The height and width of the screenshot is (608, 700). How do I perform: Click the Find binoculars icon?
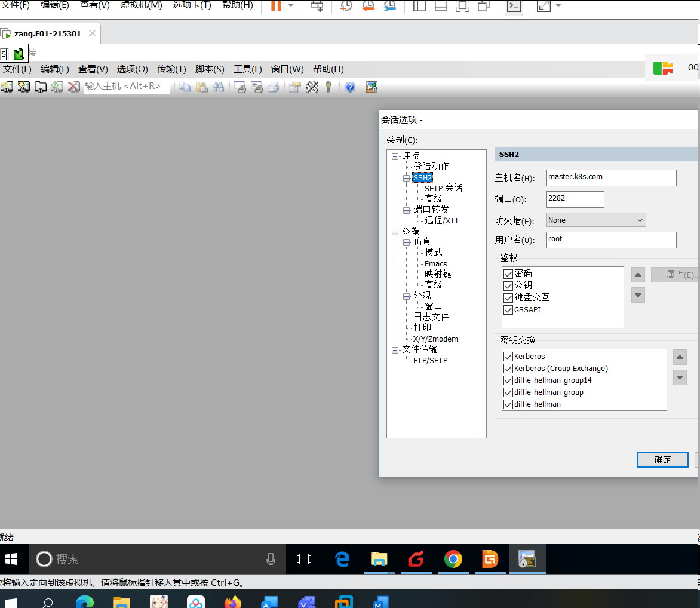click(x=219, y=87)
